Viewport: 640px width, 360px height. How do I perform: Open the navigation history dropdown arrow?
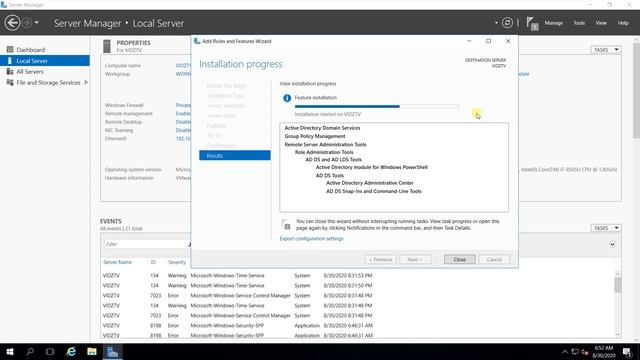click(37, 23)
